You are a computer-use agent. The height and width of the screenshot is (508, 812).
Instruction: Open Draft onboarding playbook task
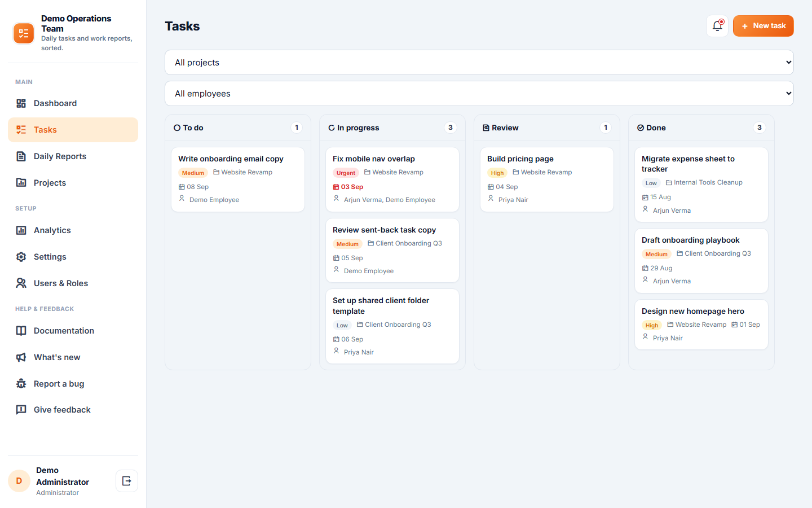pos(701,261)
